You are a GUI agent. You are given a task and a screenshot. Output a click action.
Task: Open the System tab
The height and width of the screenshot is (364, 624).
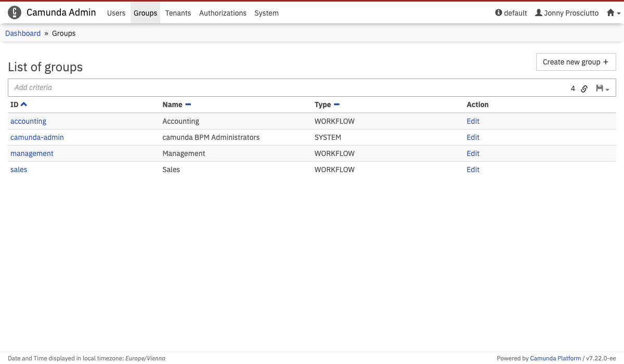(266, 13)
